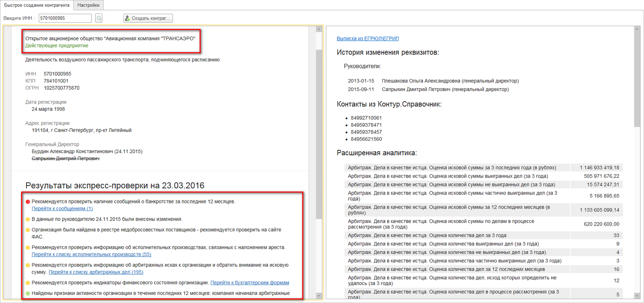This screenshot has height=303, width=644.
Task: Click the ОГРН value 1025700775870
Action: click(x=62, y=88)
